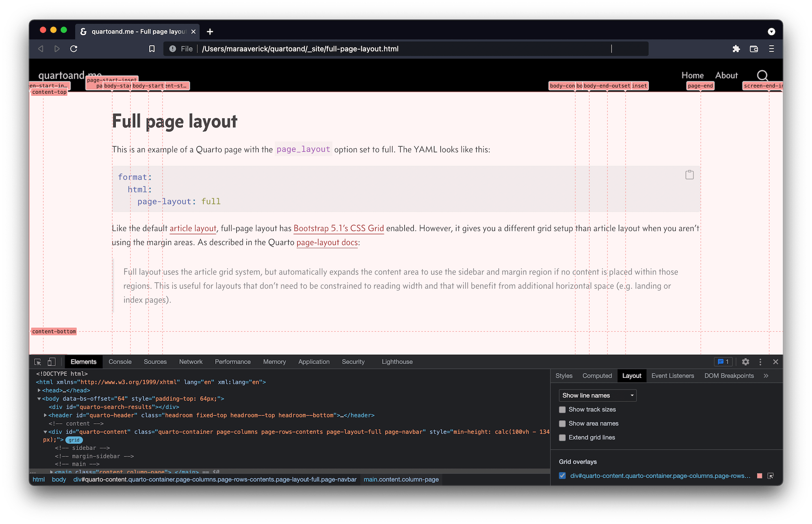Open DevTools settings gear
The image size is (812, 524).
746,362
